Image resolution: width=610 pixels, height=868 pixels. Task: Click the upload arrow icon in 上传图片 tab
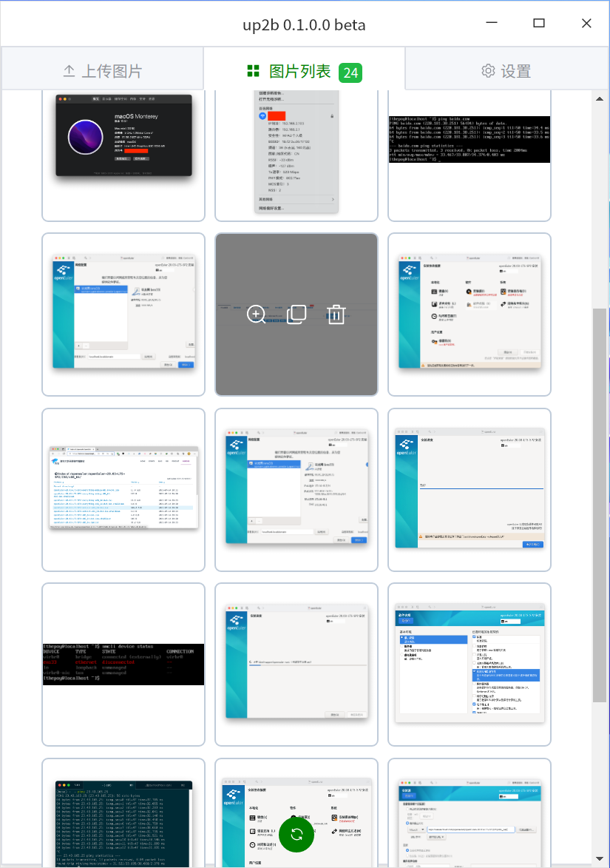tap(69, 71)
